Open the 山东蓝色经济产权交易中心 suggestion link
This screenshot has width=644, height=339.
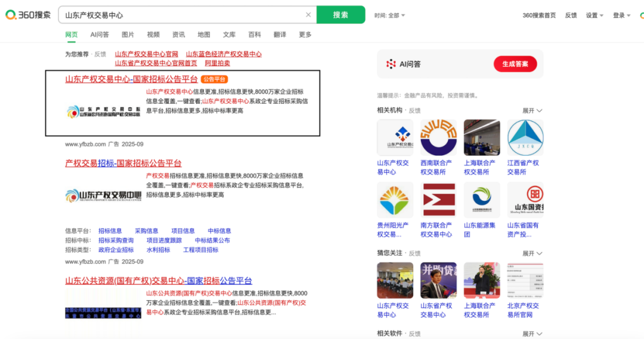pos(224,54)
